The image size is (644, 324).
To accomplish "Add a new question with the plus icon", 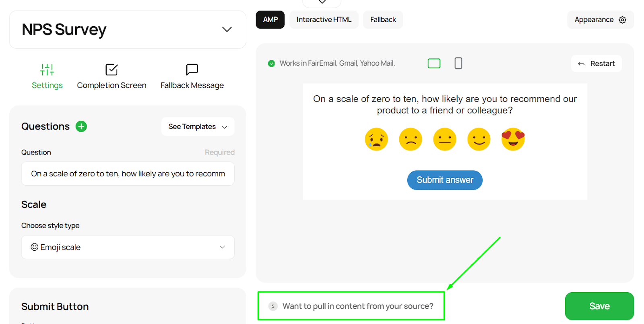I will [x=81, y=126].
